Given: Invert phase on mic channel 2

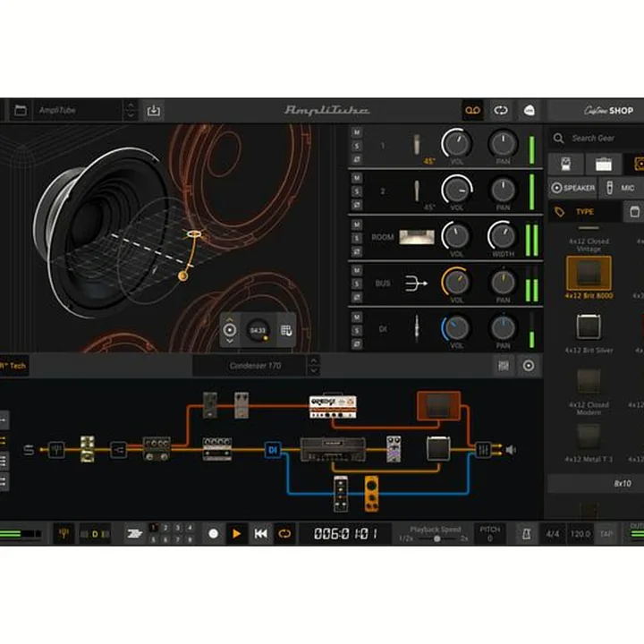Looking at the screenshot, I should pyautogui.click(x=357, y=205).
